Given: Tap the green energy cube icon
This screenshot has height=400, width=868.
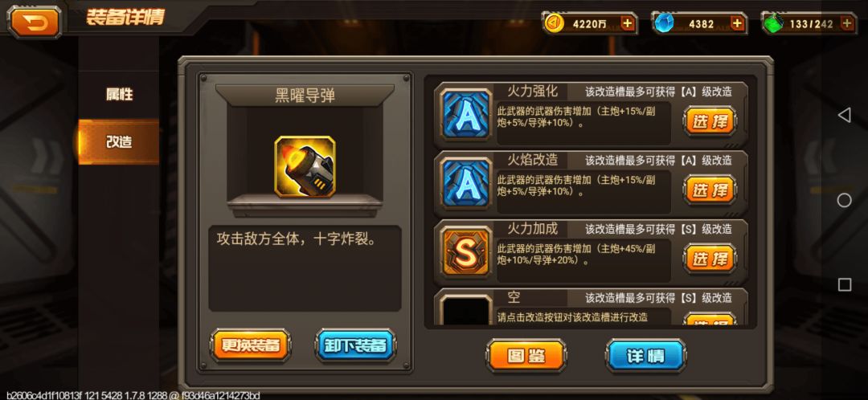Looking at the screenshot, I should 772,24.
